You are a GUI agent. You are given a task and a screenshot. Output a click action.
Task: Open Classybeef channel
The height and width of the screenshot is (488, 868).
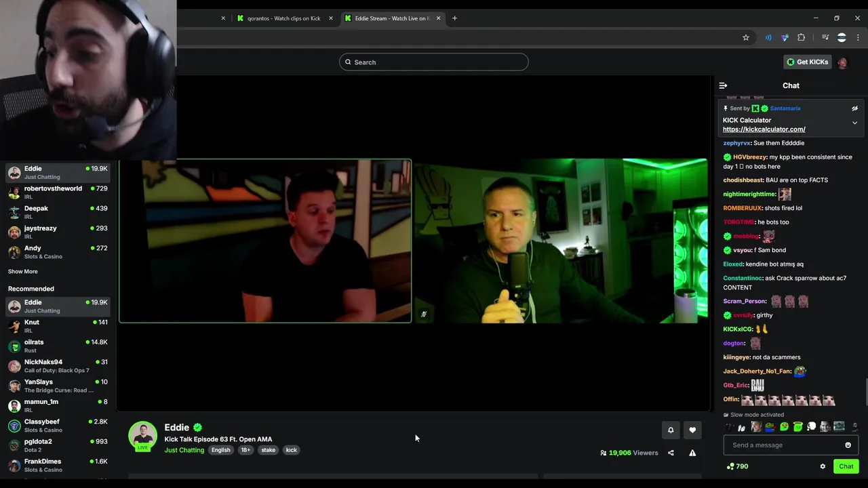(x=58, y=426)
